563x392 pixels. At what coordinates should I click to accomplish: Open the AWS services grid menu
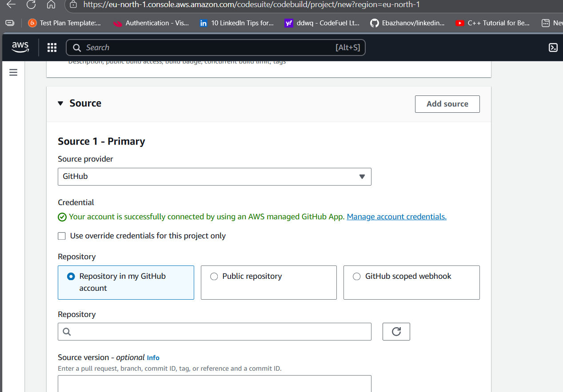pyautogui.click(x=52, y=48)
